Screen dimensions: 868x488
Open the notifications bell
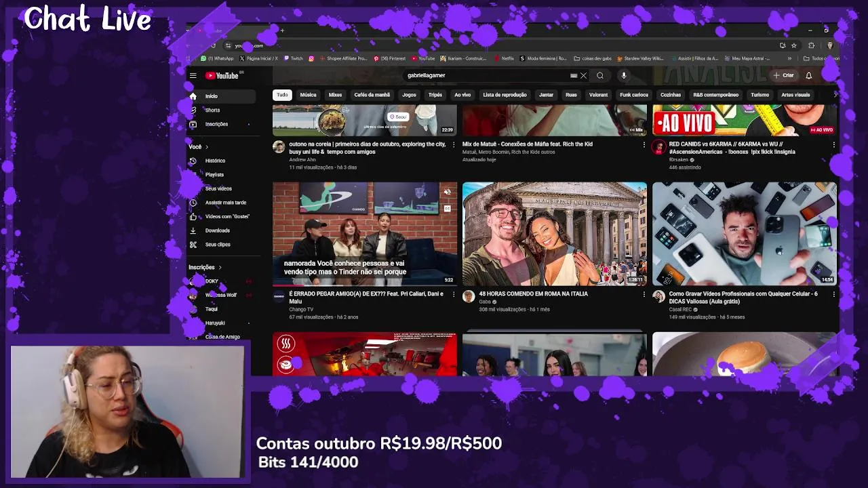coord(808,76)
